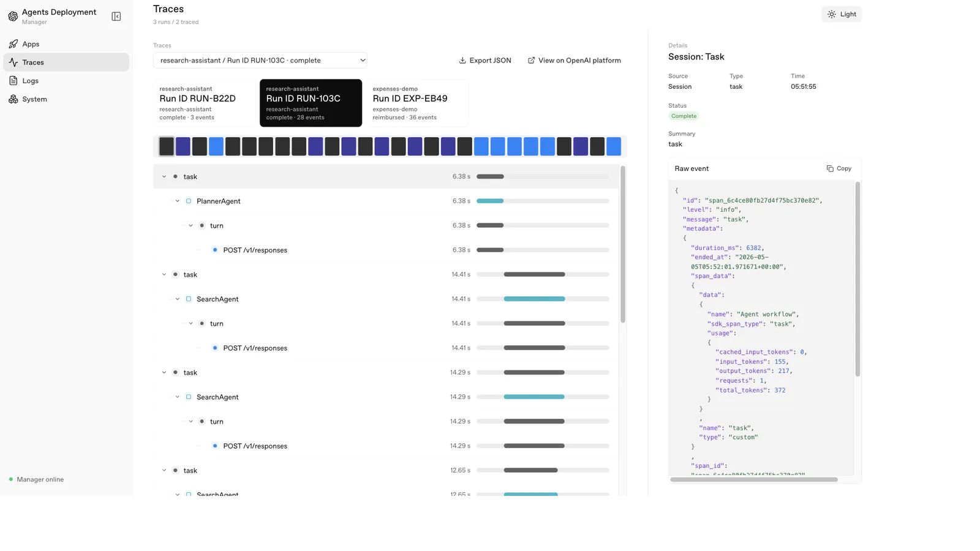The image size is (980, 551).
Task: Click the SearchAgent icon at 14.41 s
Action: click(x=189, y=299)
